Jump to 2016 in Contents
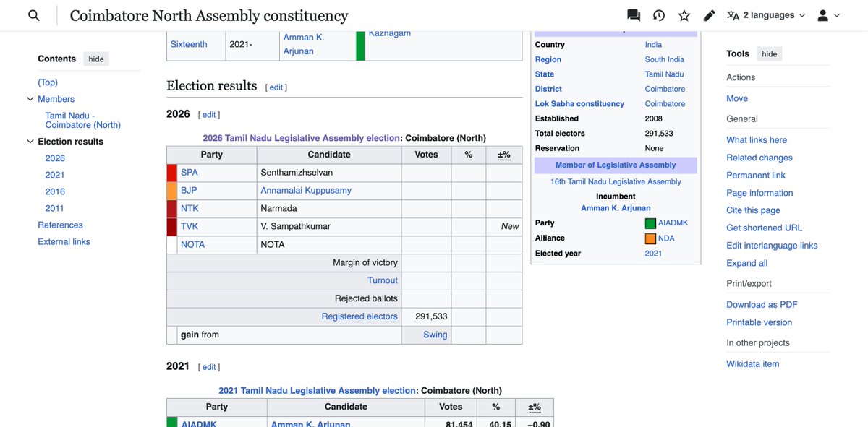 [55, 191]
